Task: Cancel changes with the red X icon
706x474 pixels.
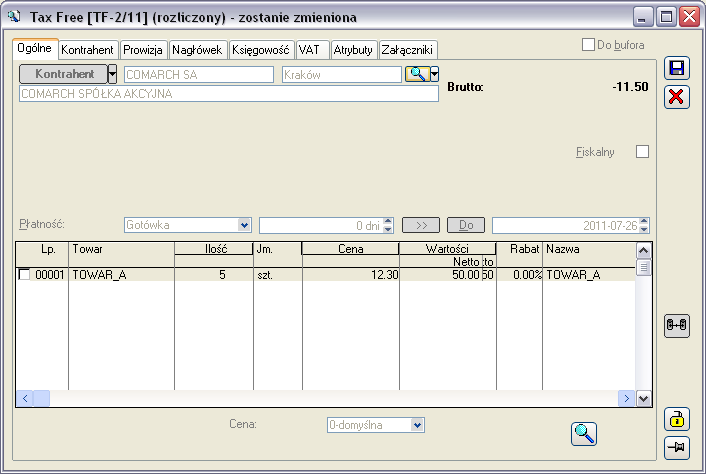Action: click(x=677, y=97)
